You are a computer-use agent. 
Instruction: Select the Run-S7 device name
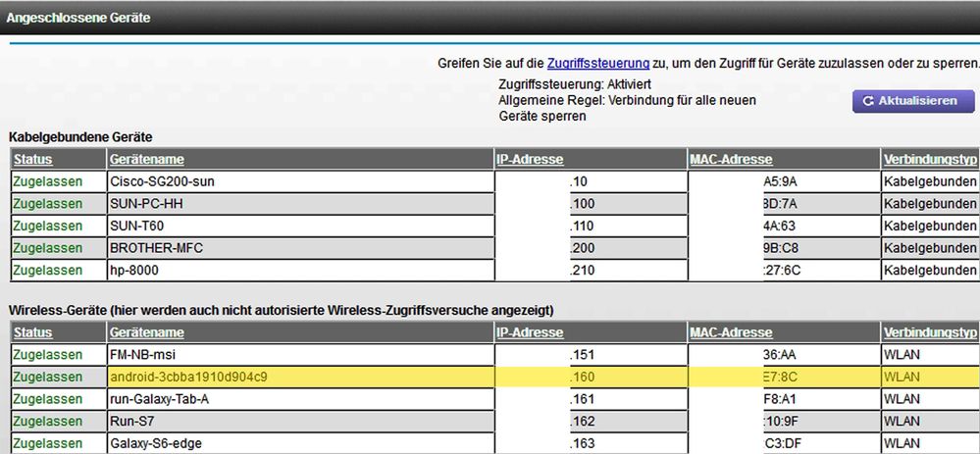pyautogui.click(x=130, y=421)
